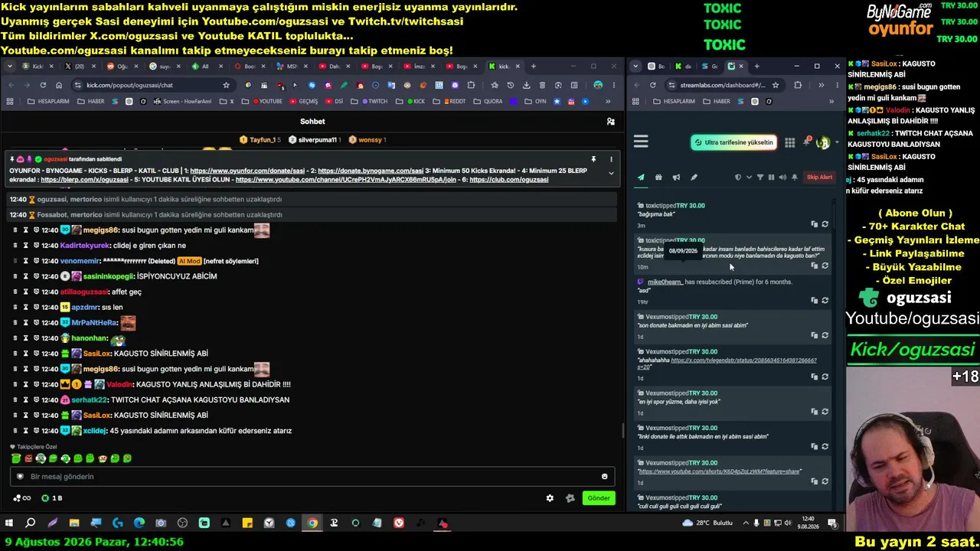Open the Streamlabs apps grid
Viewport: 980px width, 551px height.
pos(789,142)
